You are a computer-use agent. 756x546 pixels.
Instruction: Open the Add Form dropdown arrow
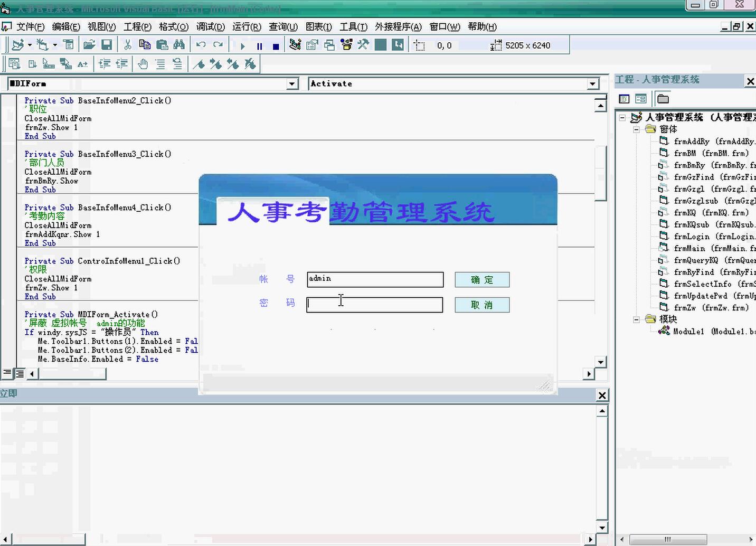[55, 45]
